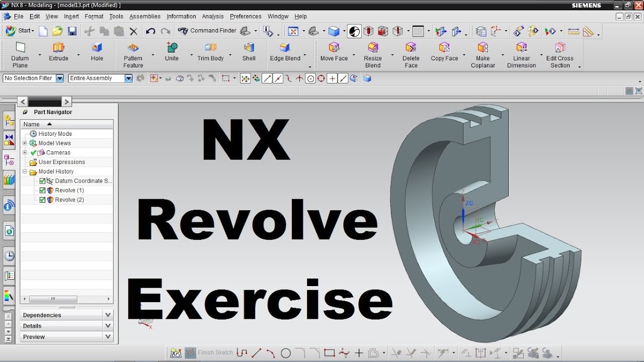Select History Mode in Part Navigator
The height and width of the screenshot is (362, 644).
click(x=55, y=134)
